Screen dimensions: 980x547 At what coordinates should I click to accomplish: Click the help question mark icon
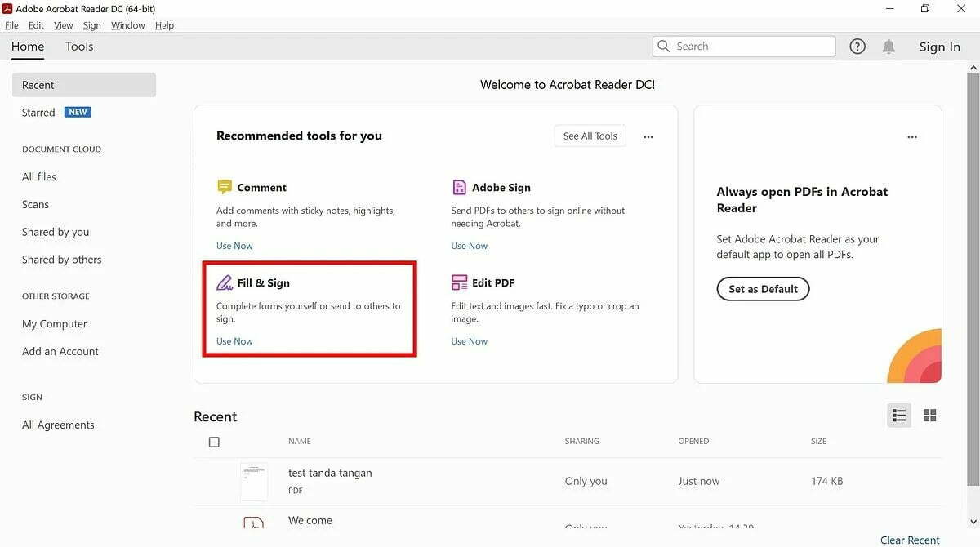[857, 46]
